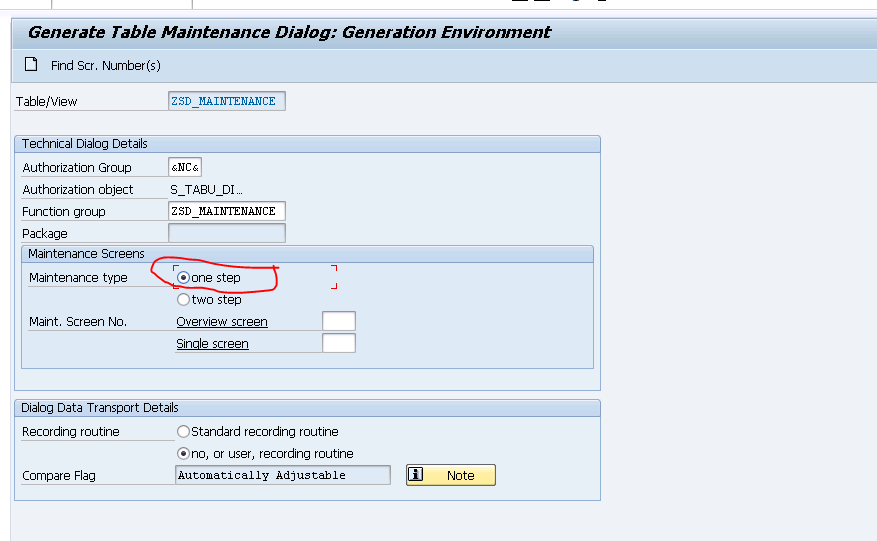
Task: Click the Package input field
Action: click(227, 233)
